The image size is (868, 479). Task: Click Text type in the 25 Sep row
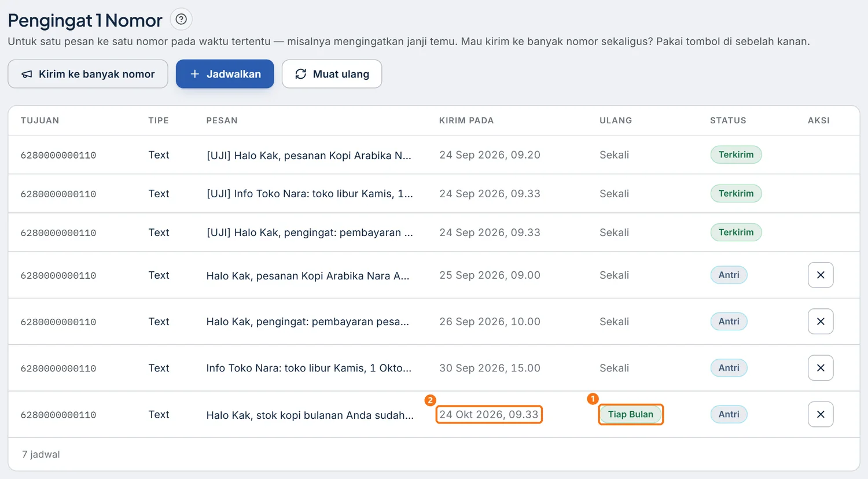pos(159,275)
